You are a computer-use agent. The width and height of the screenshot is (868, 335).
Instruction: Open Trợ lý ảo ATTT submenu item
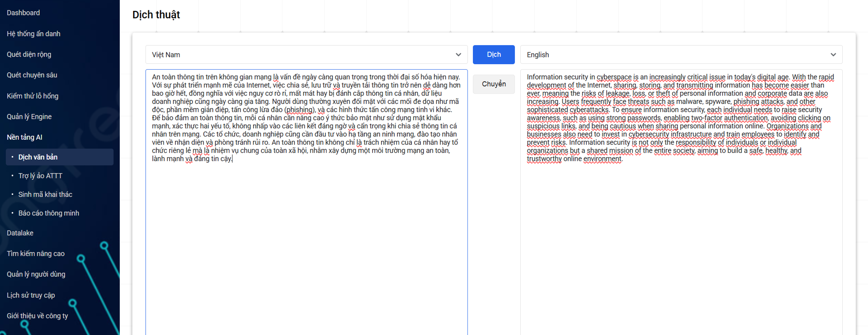point(40,176)
